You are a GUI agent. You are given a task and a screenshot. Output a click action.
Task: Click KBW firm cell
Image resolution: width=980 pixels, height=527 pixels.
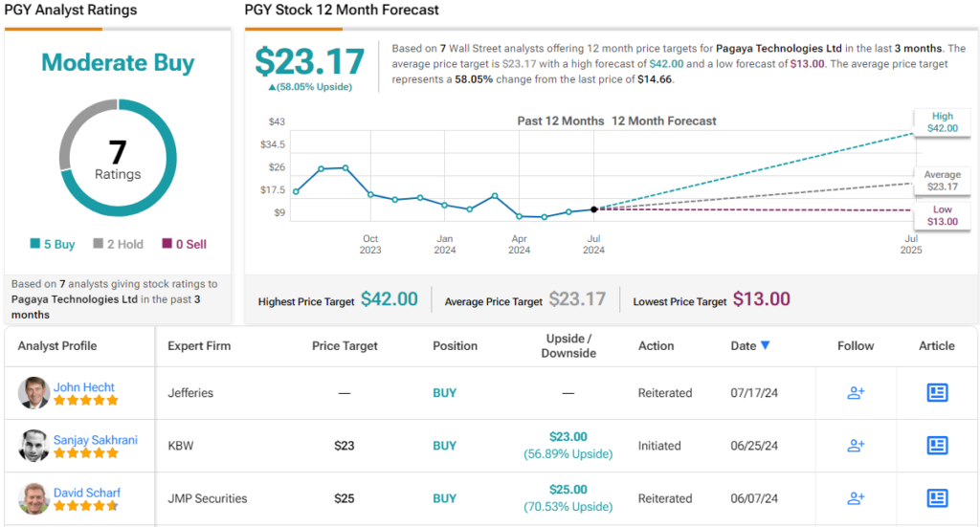click(x=181, y=446)
